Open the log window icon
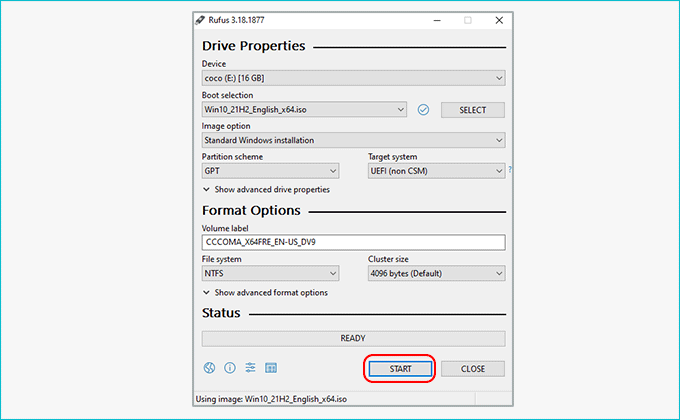Viewport: 680px width, 420px height. click(x=271, y=368)
